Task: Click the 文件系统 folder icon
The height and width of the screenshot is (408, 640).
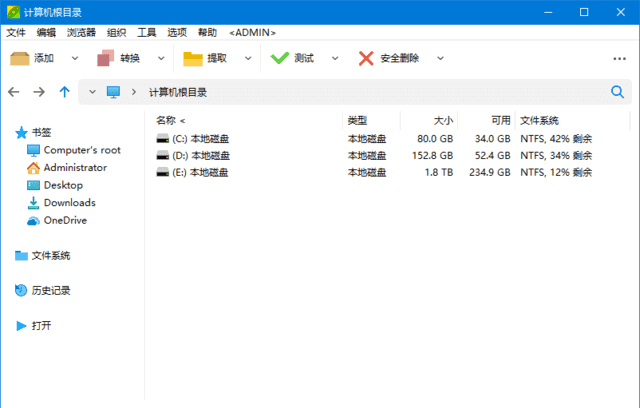Action: coord(21,255)
